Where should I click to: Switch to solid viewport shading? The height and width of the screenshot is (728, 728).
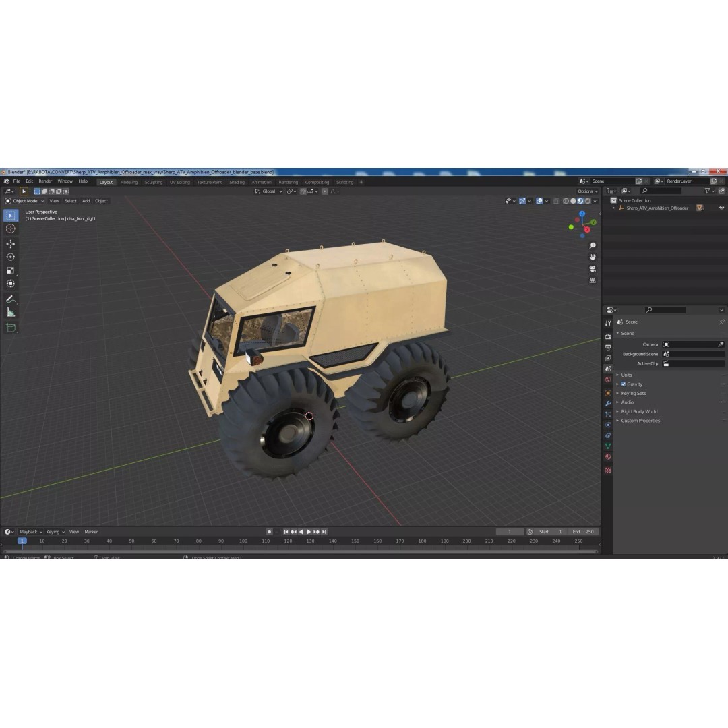[574, 201]
